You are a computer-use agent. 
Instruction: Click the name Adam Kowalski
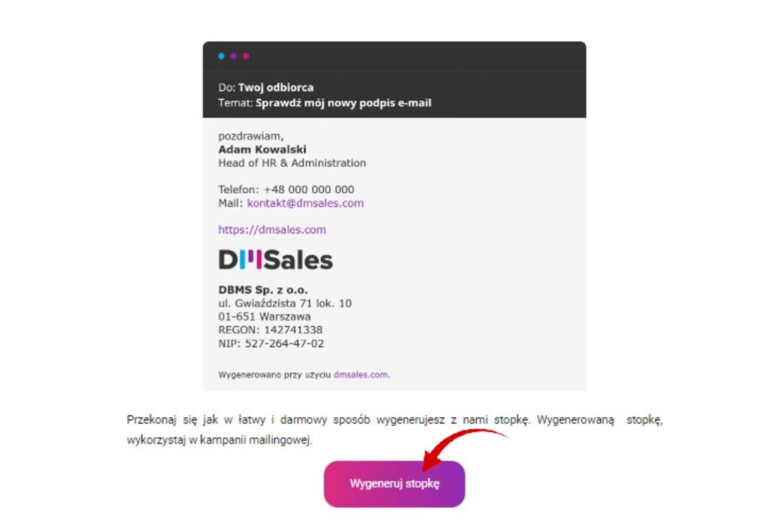tap(262, 150)
